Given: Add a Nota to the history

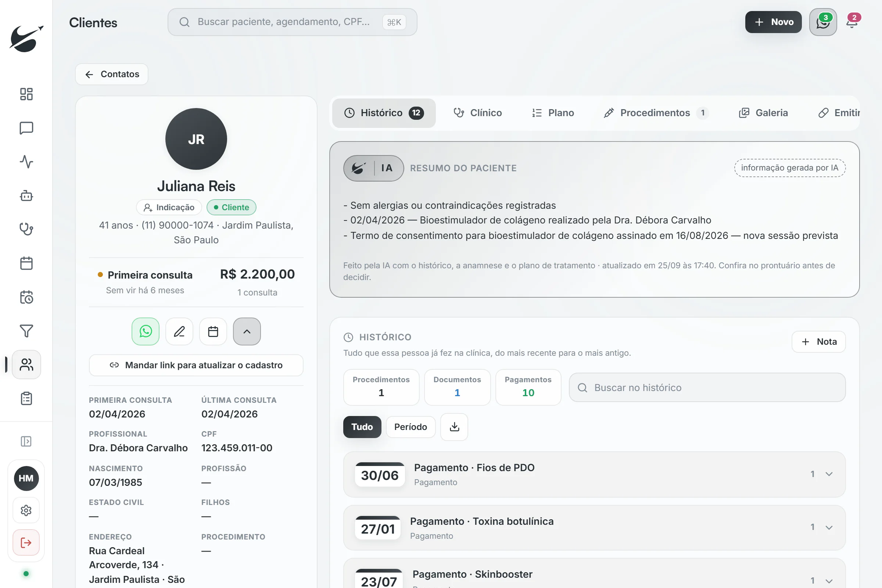Looking at the screenshot, I should click(x=819, y=342).
